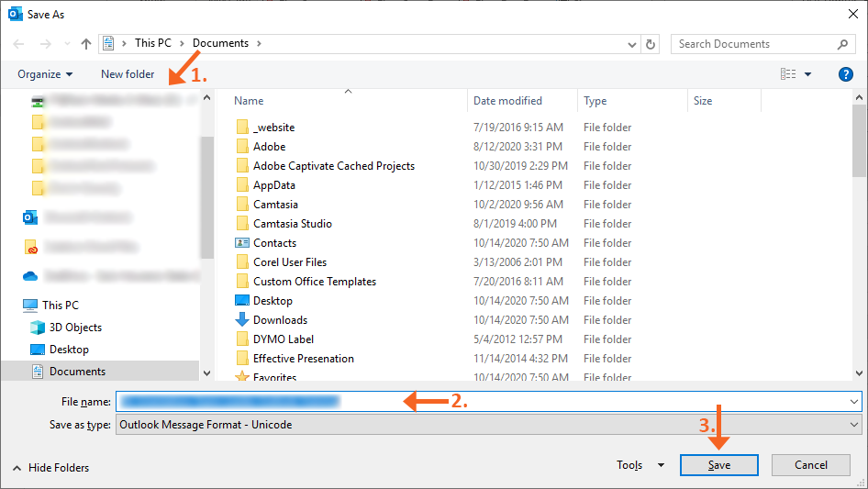Expand the view options dropdown arrow

(807, 74)
